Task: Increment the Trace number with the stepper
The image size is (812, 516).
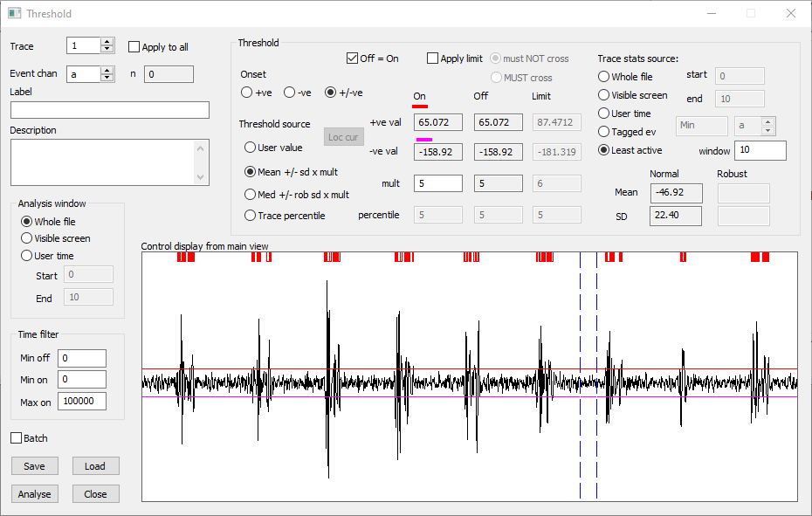Action: click(107, 42)
